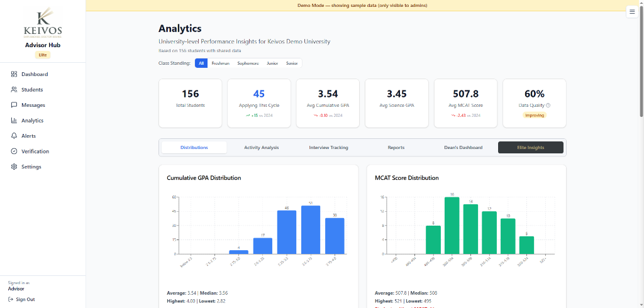Click the Applying This Cycle value 45

coord(258,94)
